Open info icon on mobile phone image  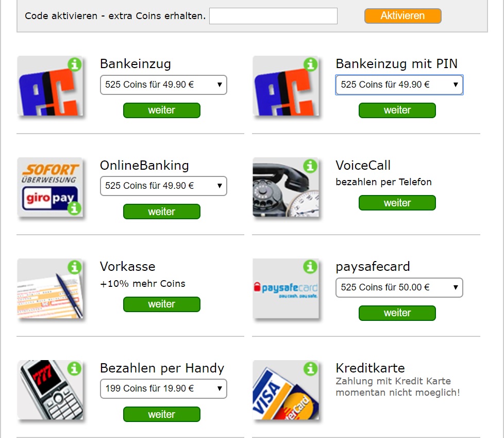(75, 368)
